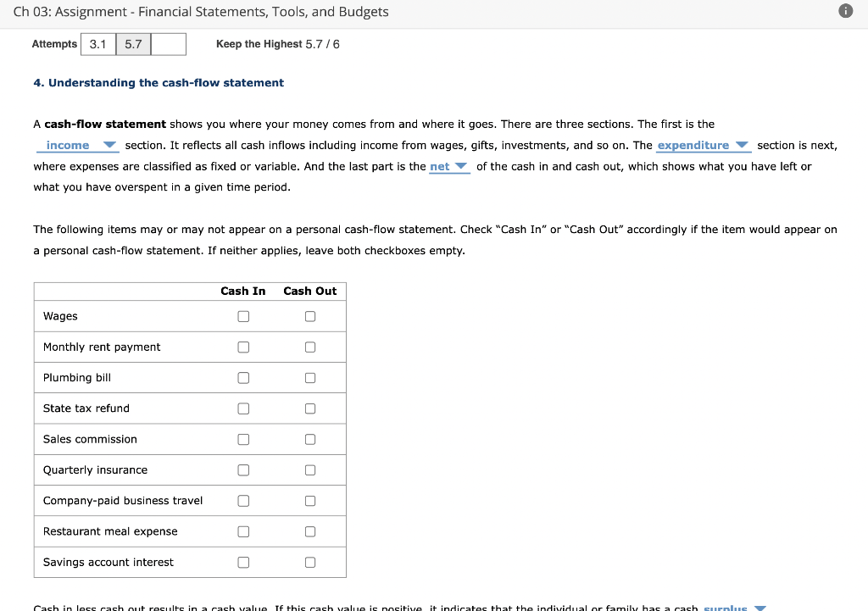This screenshot has height=611, width=868.
Task: Open the expenditure dropdown
Action: [703, 145]
